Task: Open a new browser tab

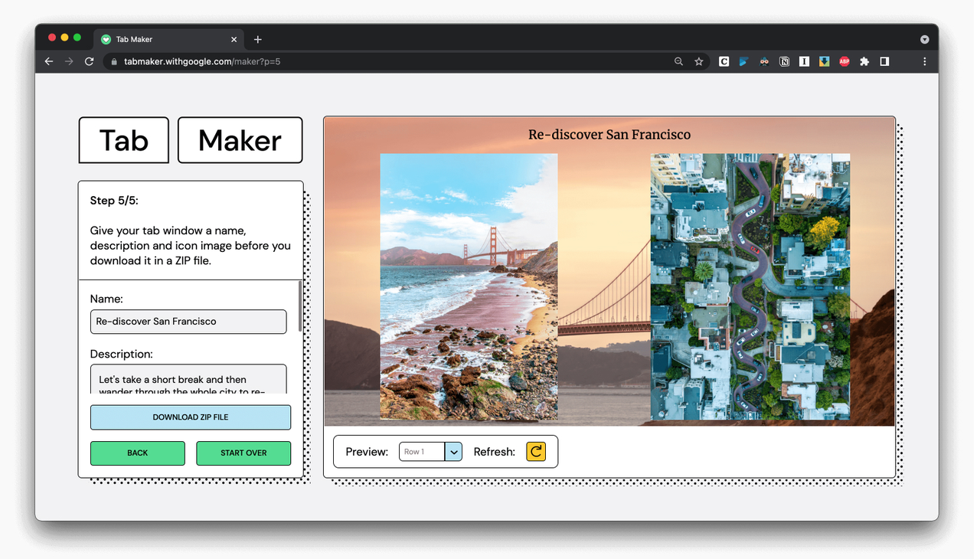Action: point(258,39)
